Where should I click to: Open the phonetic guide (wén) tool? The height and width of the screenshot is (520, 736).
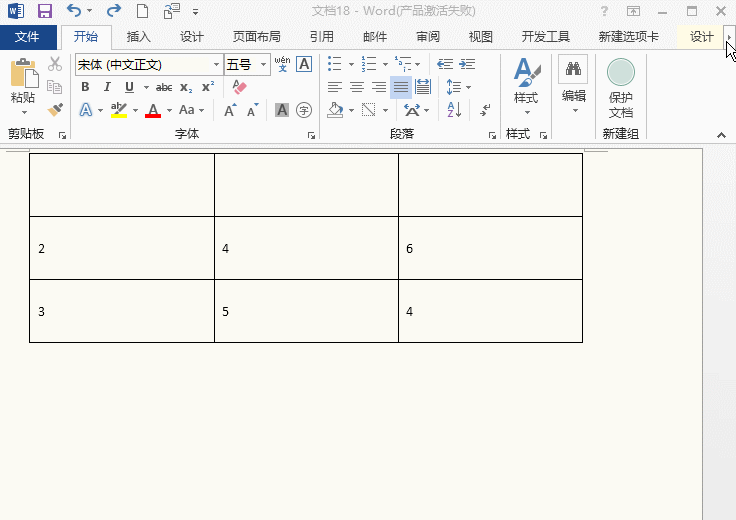point(282,64)
